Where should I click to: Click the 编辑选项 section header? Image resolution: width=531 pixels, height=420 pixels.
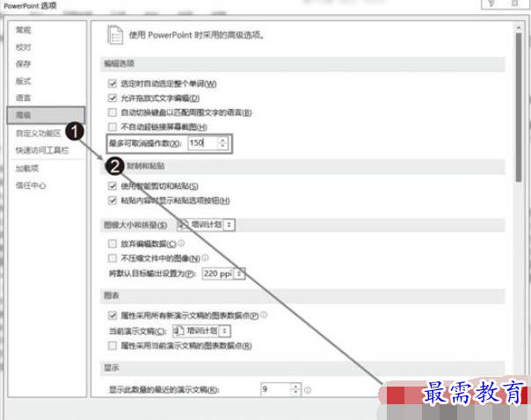click(x=302, y=63)
